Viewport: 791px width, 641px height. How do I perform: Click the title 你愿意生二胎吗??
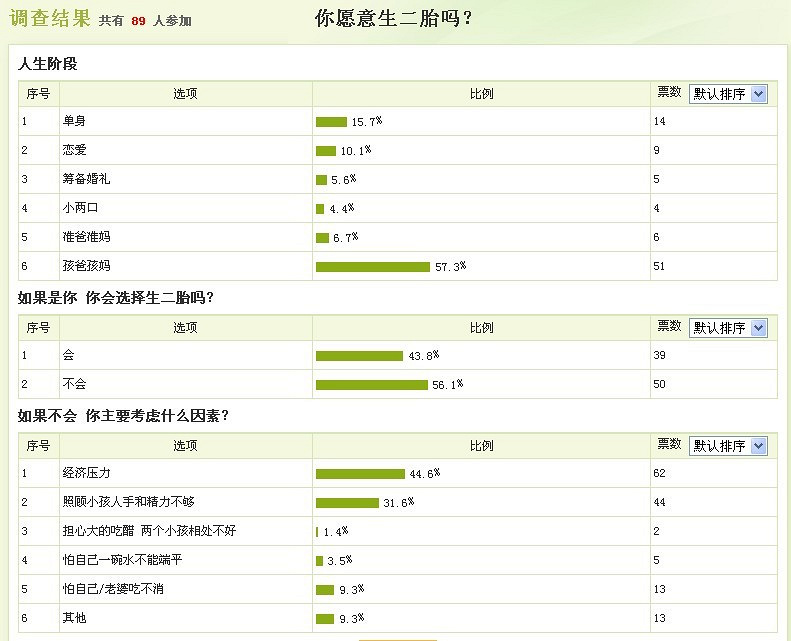click(x=393, y=19)
